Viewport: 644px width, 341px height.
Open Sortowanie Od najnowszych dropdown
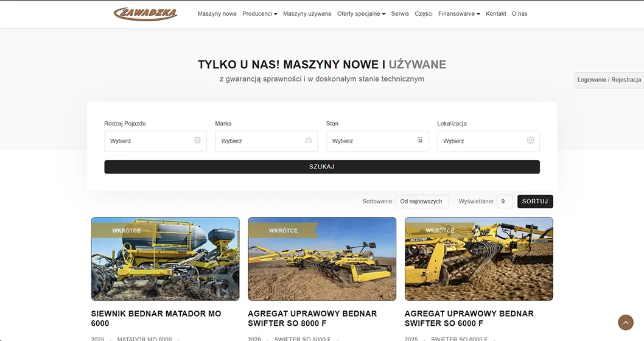(x=422, y=202)
